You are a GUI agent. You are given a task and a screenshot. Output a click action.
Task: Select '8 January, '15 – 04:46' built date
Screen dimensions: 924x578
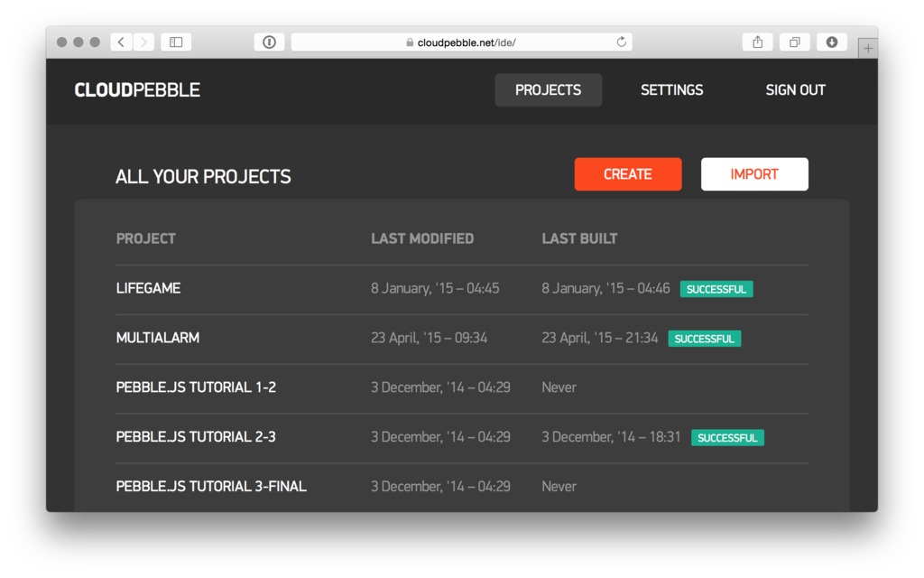tap(605, 288)
